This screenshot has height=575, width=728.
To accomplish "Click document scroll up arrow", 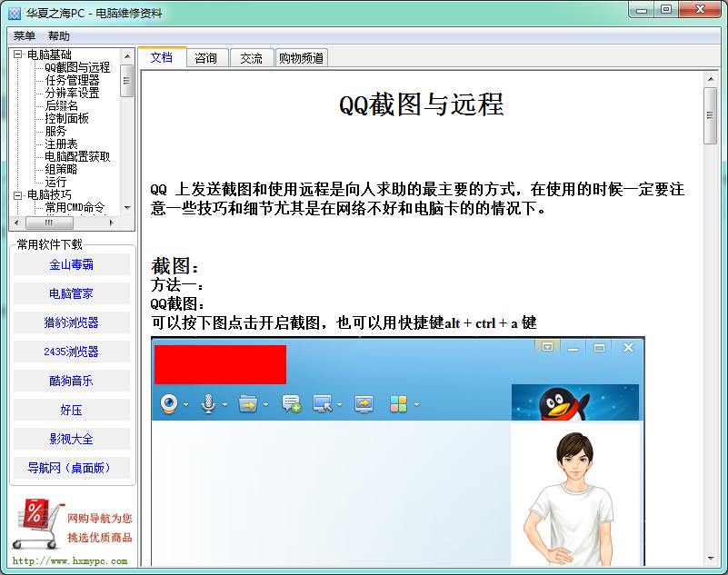I will [711, 79].
